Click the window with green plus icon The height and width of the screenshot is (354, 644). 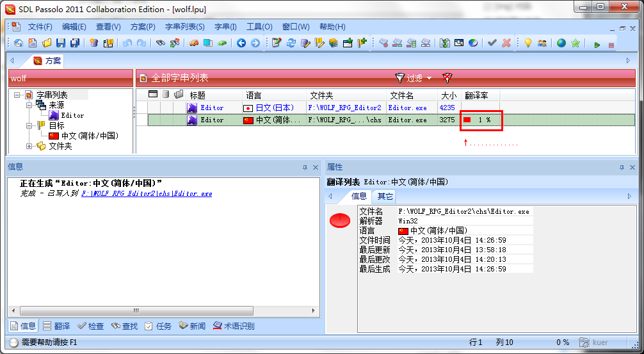click(348, 43)
